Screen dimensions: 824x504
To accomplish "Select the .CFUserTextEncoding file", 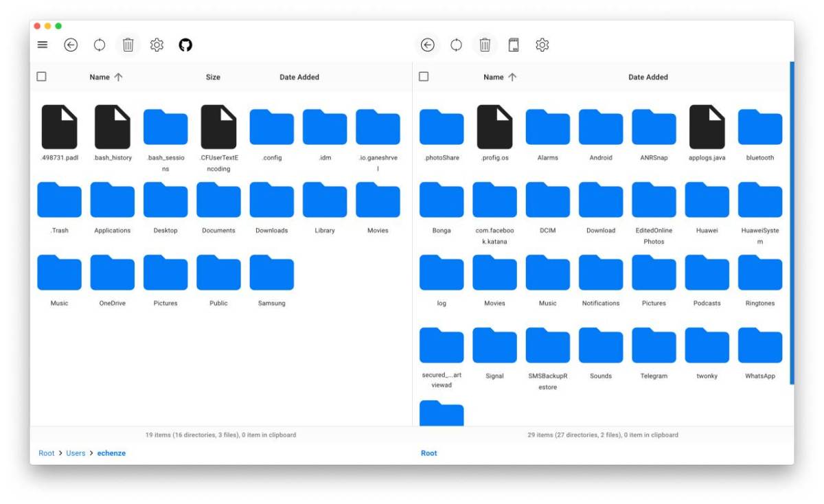I will click(218, 139).
